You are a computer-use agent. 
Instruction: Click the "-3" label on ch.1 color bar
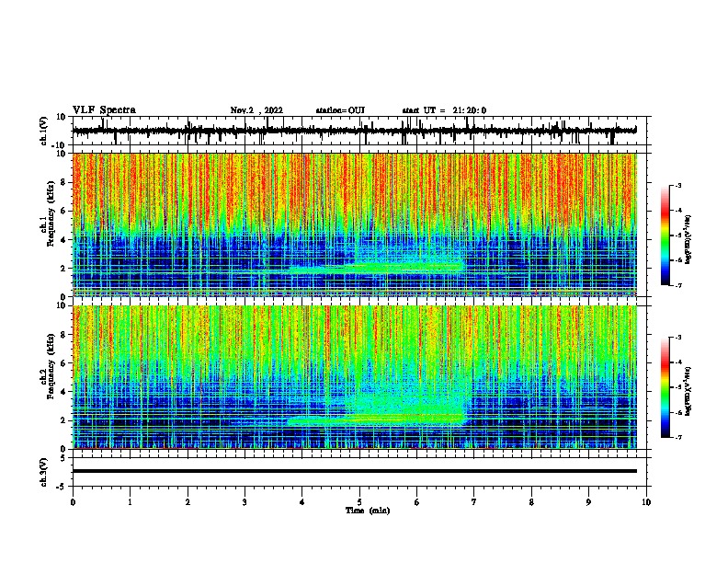(677, 185)
